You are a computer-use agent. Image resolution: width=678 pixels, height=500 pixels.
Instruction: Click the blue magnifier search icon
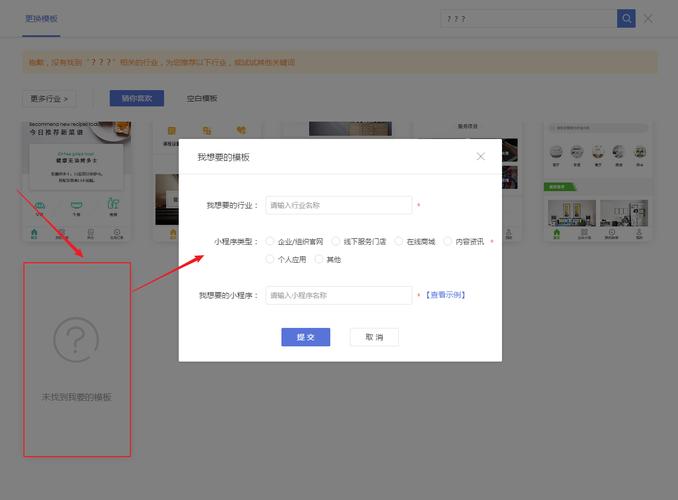(626, 19)
